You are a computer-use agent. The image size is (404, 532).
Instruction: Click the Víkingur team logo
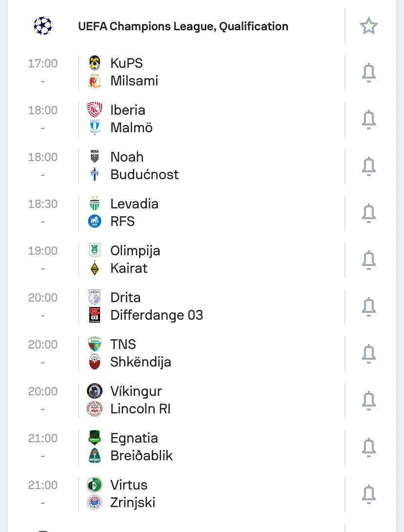[95, 391]
